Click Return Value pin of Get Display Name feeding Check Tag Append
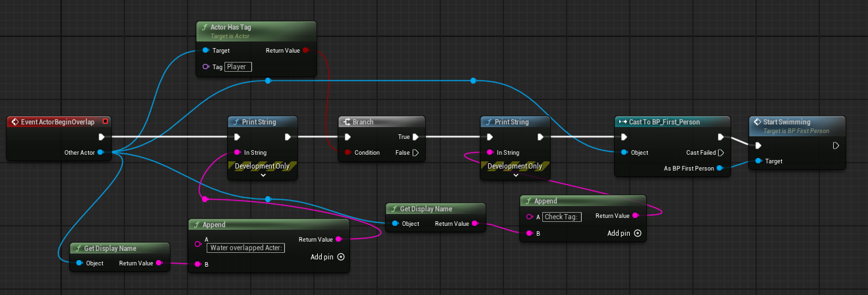 point(476,224)
